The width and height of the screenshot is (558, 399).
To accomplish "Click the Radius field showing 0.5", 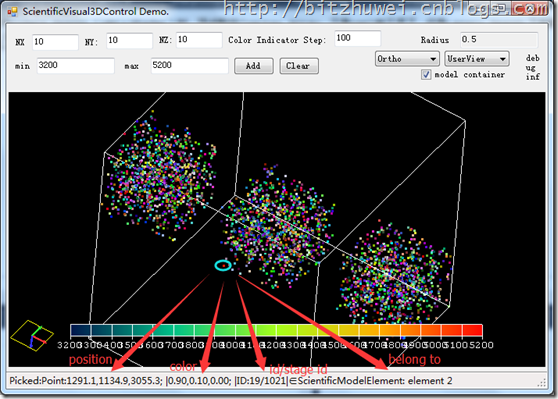I will point(499,40).
